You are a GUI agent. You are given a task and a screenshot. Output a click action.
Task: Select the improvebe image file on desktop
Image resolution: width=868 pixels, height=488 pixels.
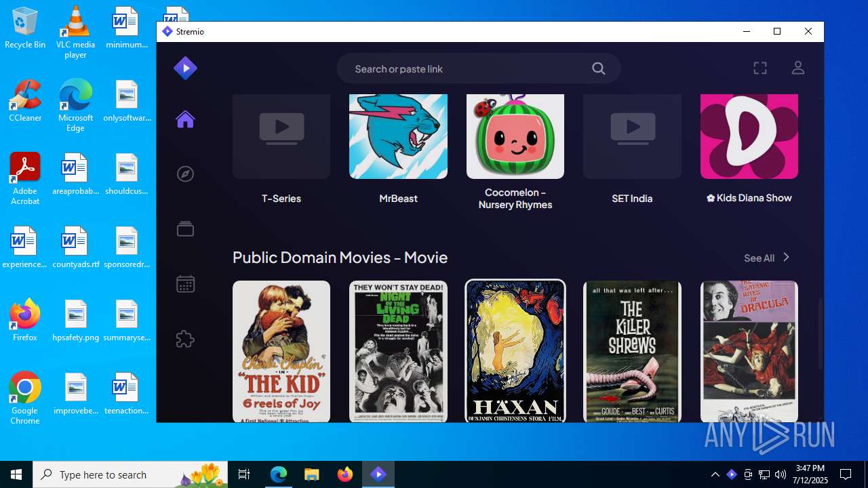click(75, 394)
